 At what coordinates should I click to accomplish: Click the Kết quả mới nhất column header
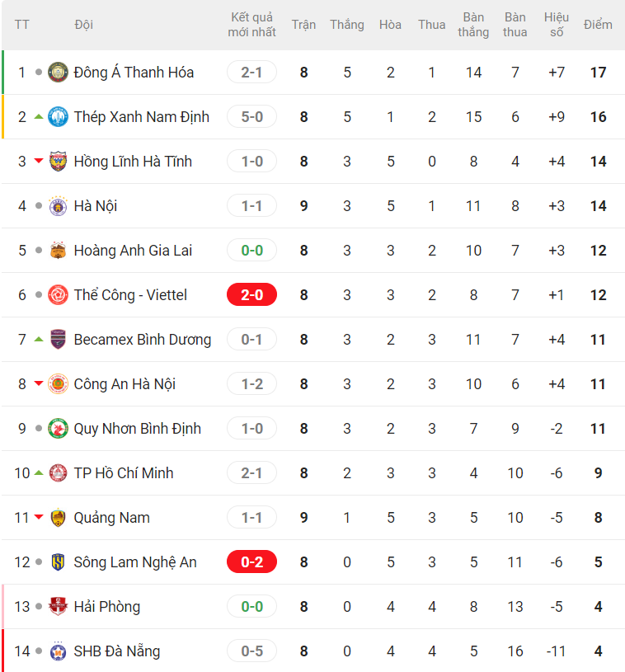click(x=251, y=25)
